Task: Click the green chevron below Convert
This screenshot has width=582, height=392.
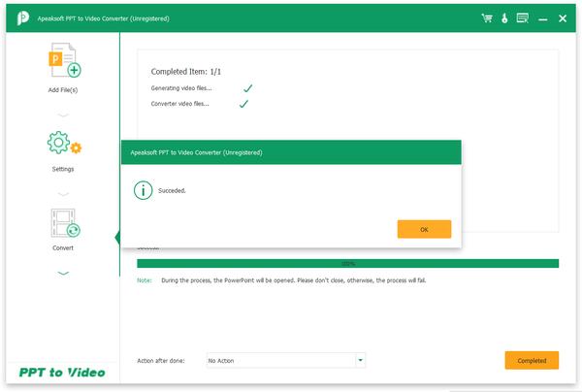Action: (63, 274)
